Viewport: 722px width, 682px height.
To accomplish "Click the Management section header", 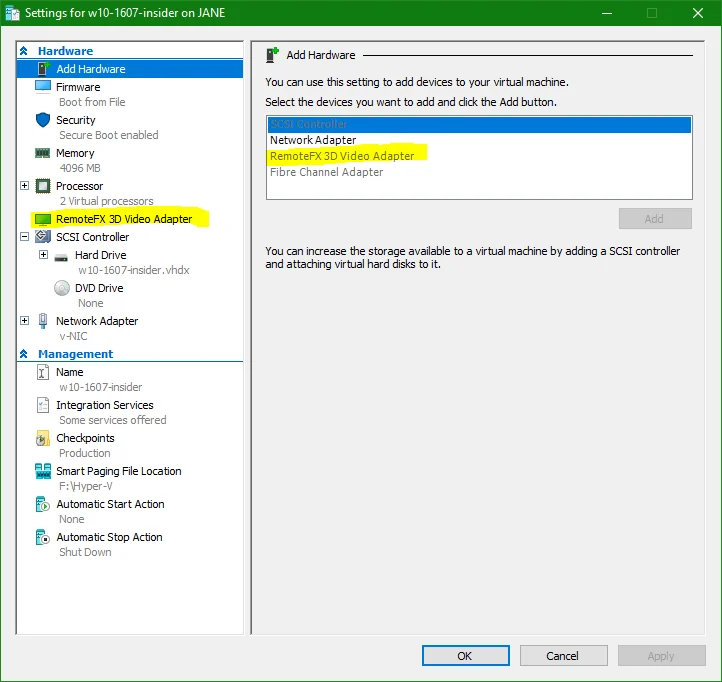I will coord(76,354).
